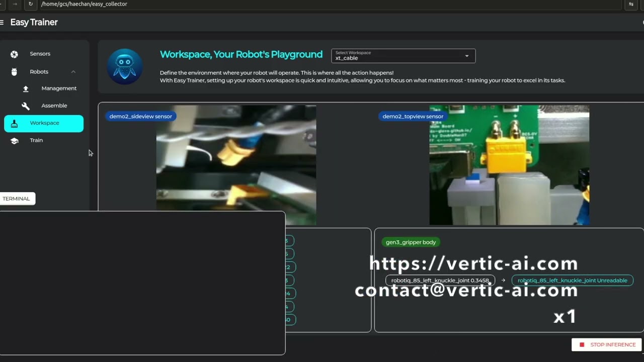Click robotiq_85_left_knuckle_joint 0.3458 chip
The image size is (644, 362).
tap(440, 281)
